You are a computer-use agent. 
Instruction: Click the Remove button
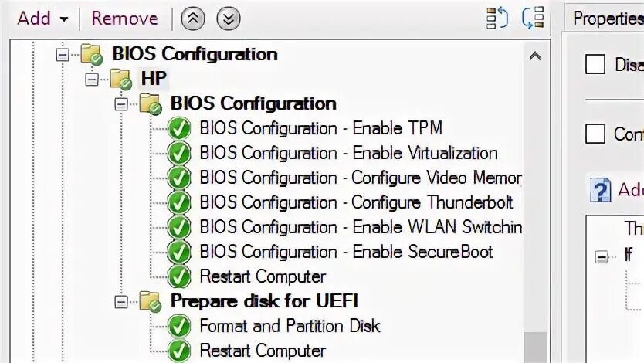point(124,19)
